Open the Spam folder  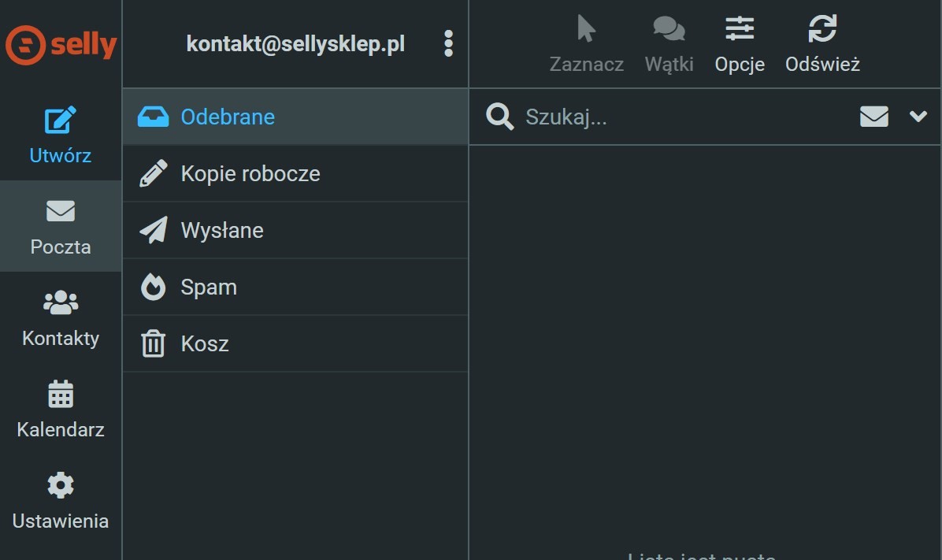tap(208, 287)
